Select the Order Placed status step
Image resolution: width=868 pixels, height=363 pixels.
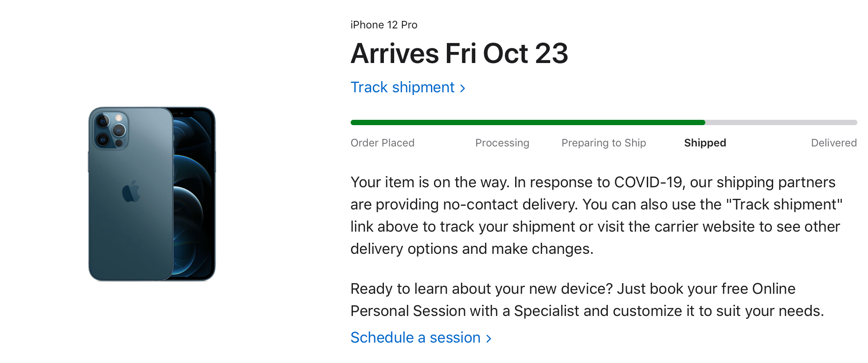(x=382, y=143)
